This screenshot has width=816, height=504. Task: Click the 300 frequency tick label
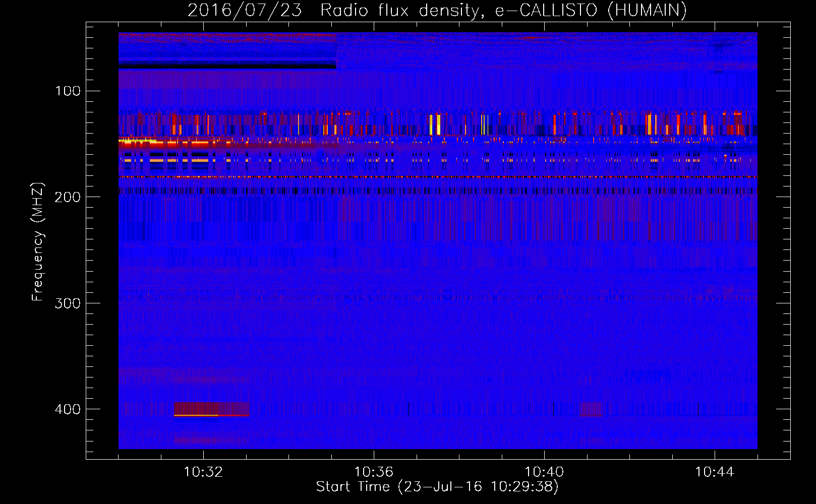68,303
